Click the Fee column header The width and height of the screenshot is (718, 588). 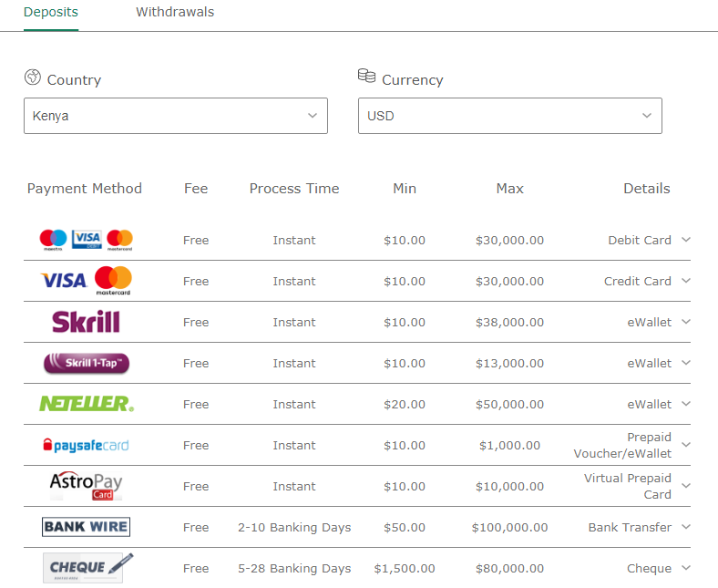(x=196, y=189)
